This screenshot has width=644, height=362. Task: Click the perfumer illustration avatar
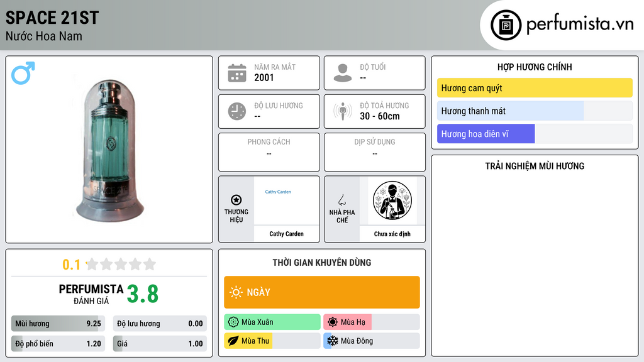pyautogui.click(x=392, y=200)
